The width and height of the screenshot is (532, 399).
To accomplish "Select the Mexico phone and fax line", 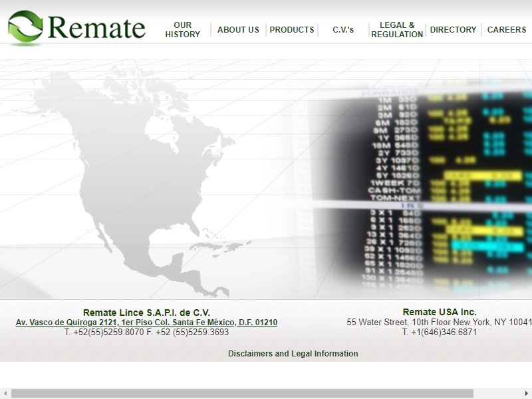I will click(146, 332).
